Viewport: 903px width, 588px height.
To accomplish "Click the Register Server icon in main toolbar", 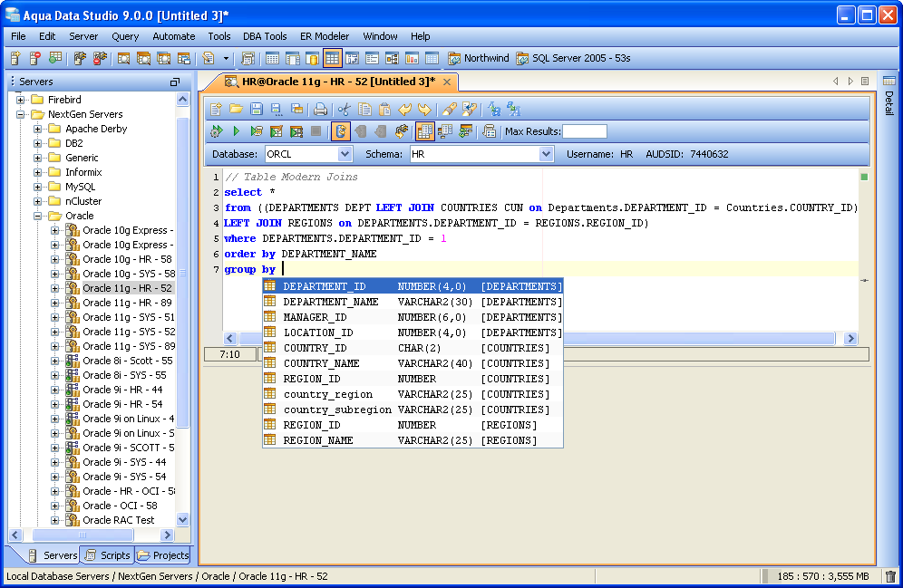I will coord(15,58).
